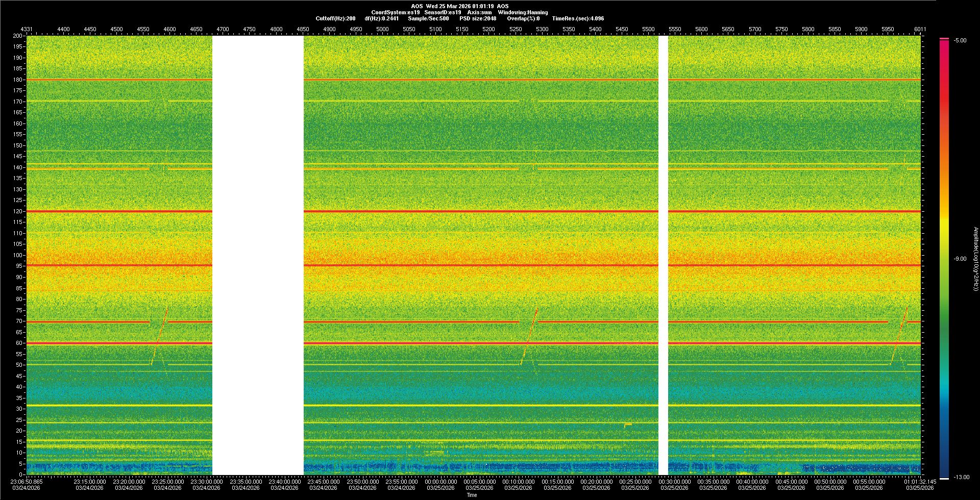Screen dimensions: 980x500
Task: Click the Windowing:Hanning parameter text
Action: [523, 12]
